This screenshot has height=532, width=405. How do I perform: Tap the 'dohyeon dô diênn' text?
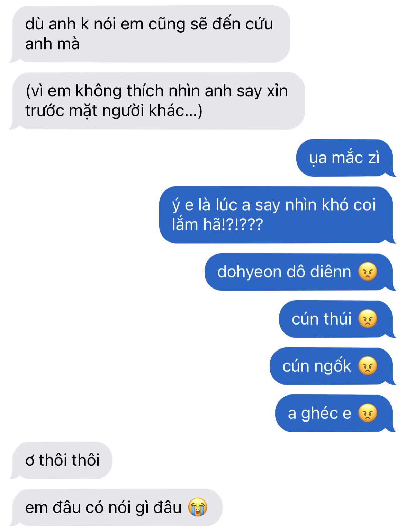(284, 272)
